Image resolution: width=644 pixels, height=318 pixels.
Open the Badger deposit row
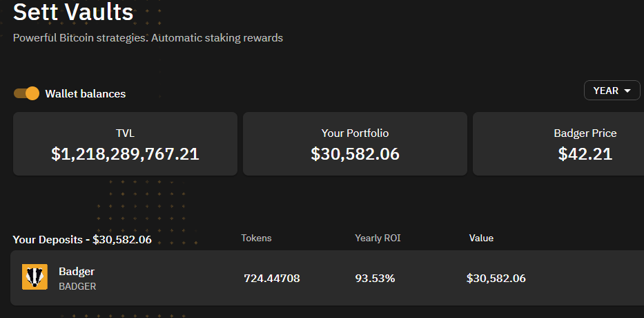327,278
